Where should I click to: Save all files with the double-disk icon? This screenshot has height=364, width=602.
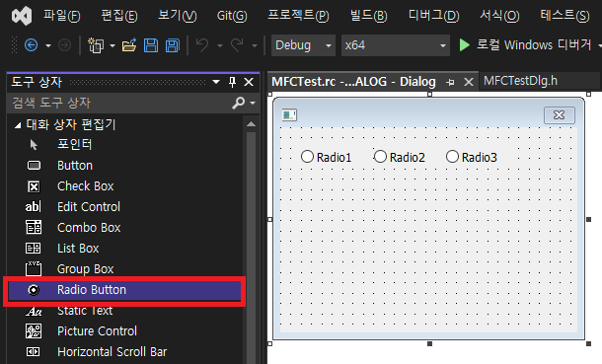tap(173, 45)
